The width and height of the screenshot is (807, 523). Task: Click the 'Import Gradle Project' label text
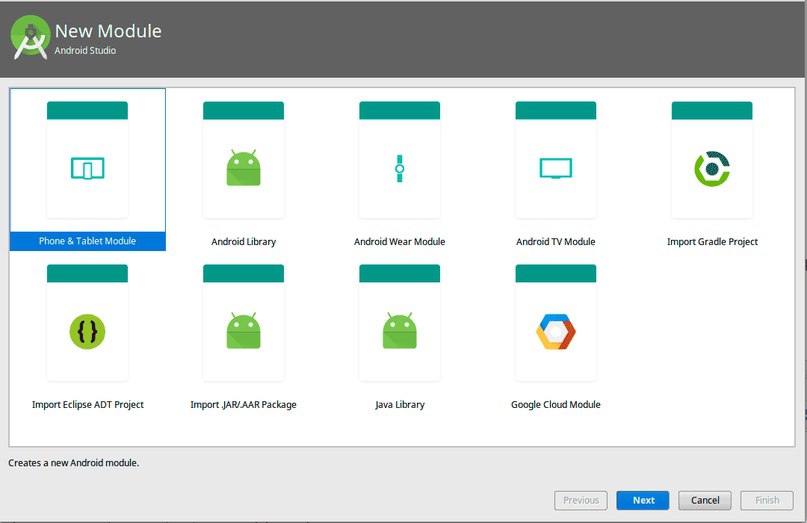pyautogui.click(x=712, y=241)
